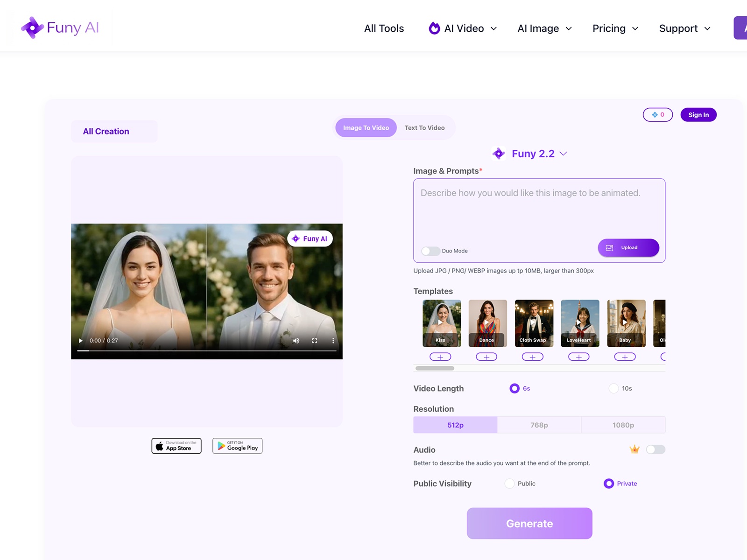Open the Google Play badge

(x=237, y=446)
